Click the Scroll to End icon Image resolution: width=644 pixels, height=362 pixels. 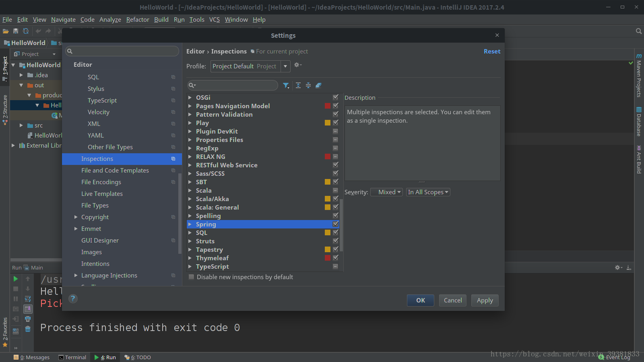point(28,309)
